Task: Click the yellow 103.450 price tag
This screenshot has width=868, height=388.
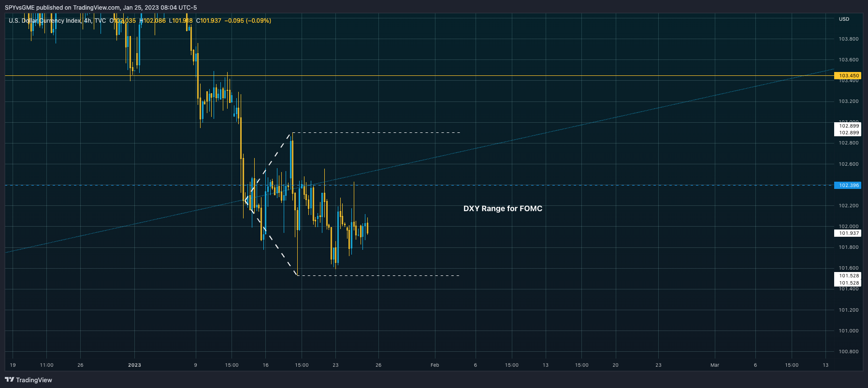Action: click(848, 76)
